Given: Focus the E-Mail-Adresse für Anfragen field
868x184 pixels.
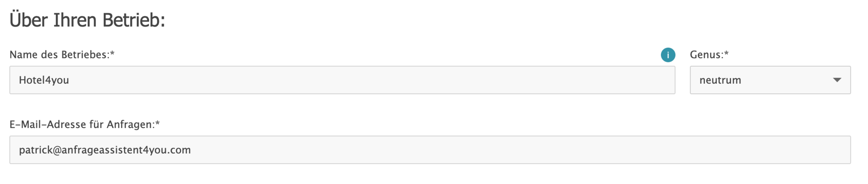Looking at the screenshot, I should pyautogui.click(x=430, y=150).
